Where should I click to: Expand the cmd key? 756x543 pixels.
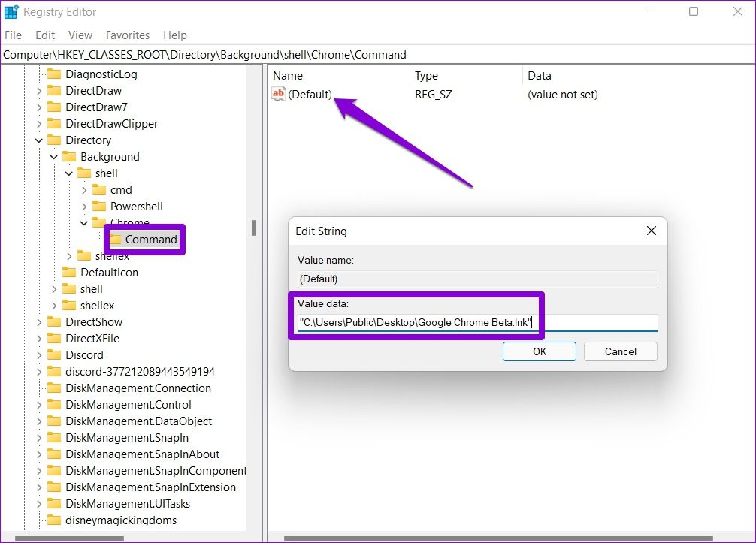[84, 190]
